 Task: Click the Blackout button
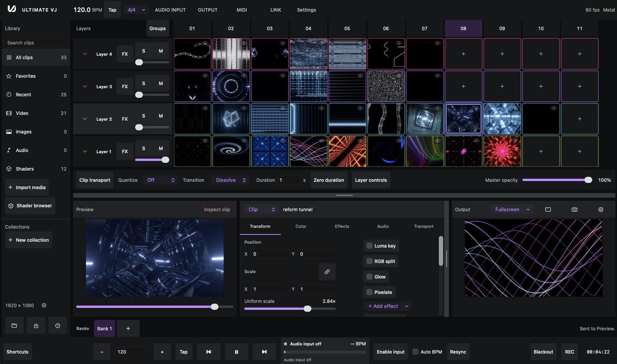(543, 352)
